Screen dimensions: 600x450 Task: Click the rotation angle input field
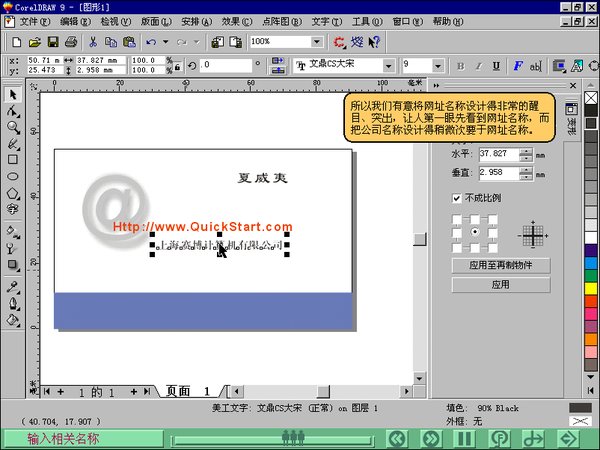click(x=226, y=65)
